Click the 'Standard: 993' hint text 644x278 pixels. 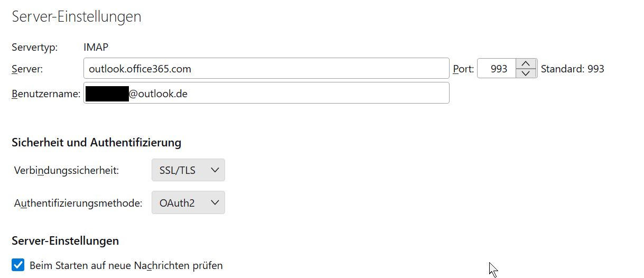coord(572,69)
